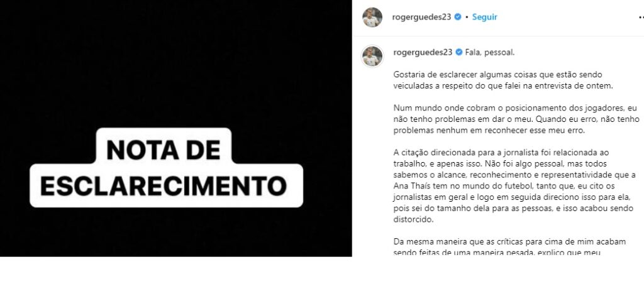Click the caption author's avatar thumbnail
This screenshot has height=284, width=644.
tap(372, 56)
